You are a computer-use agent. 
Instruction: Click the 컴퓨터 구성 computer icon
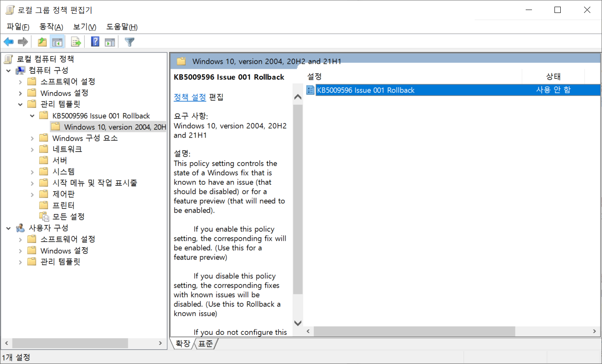coord(20,70)
